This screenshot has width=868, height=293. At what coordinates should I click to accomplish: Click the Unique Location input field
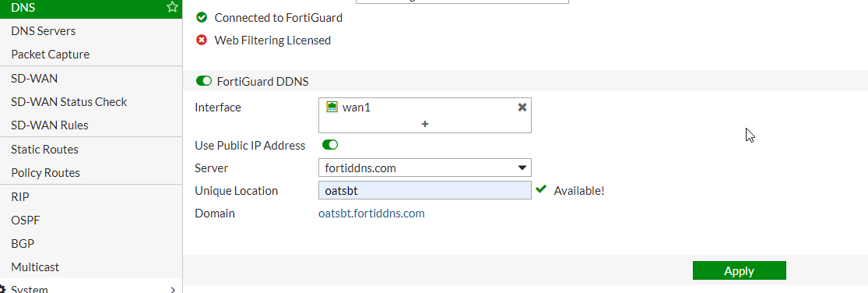click(424, 191)
